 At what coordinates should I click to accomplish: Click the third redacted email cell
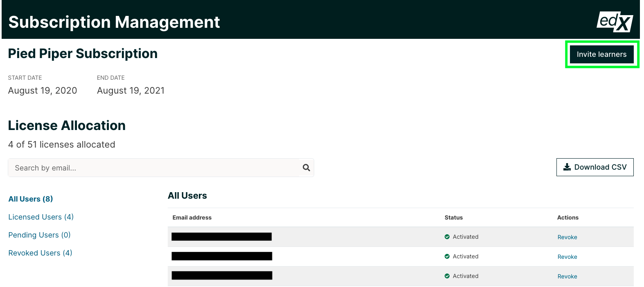point(222,276)
